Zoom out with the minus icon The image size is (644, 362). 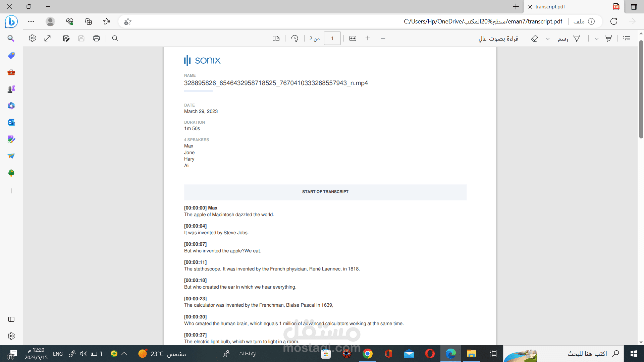click(383, 38)
